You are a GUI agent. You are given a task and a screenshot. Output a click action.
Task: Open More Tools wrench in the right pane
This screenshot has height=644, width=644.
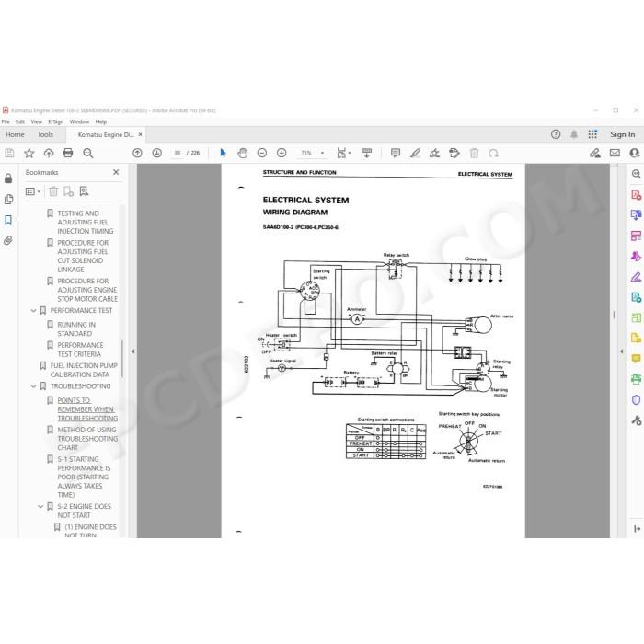click(636, 420)
